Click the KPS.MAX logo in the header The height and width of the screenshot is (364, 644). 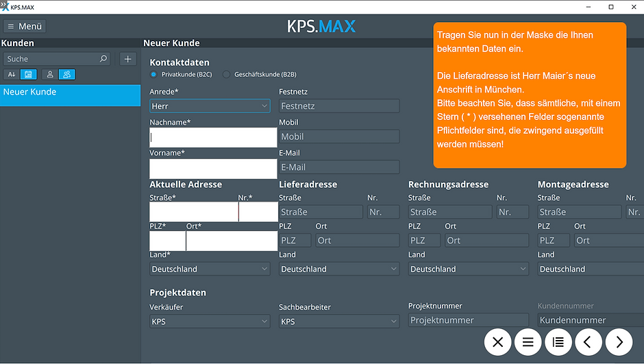(x=321, y=26)
